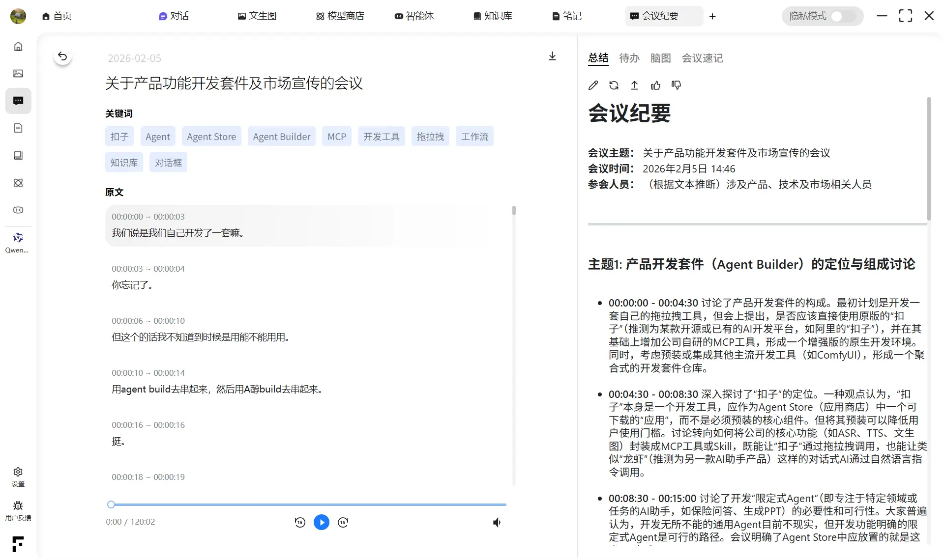Give a thumbs down to the meeting summary
Image resolution: width=944 pixels, height=560 pixels.
(676, 85)
